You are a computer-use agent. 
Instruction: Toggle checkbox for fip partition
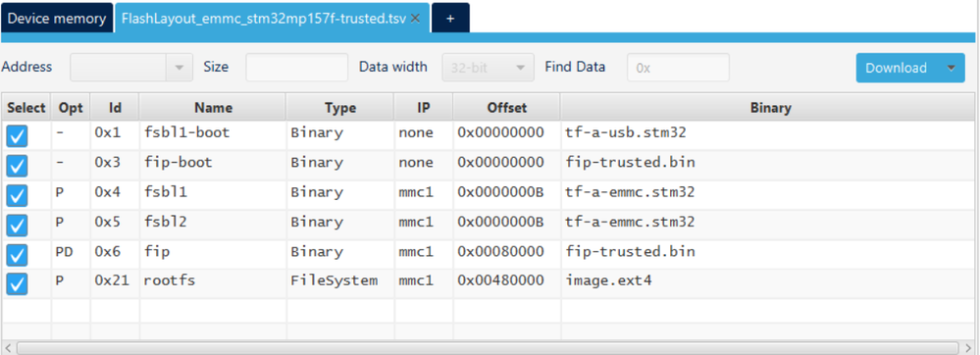17,255
